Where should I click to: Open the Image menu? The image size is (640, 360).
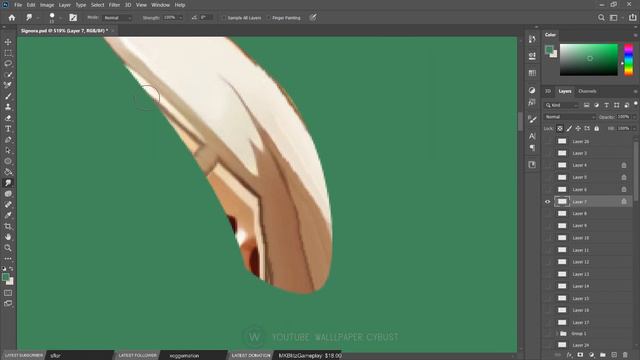pyautogui.click(x=47, y=5)
